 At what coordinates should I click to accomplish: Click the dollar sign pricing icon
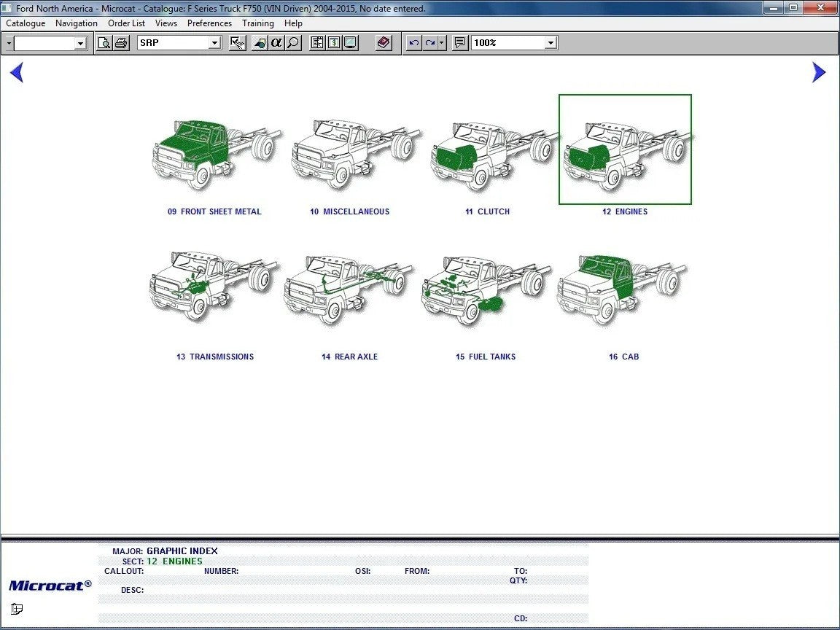(333, 43)
